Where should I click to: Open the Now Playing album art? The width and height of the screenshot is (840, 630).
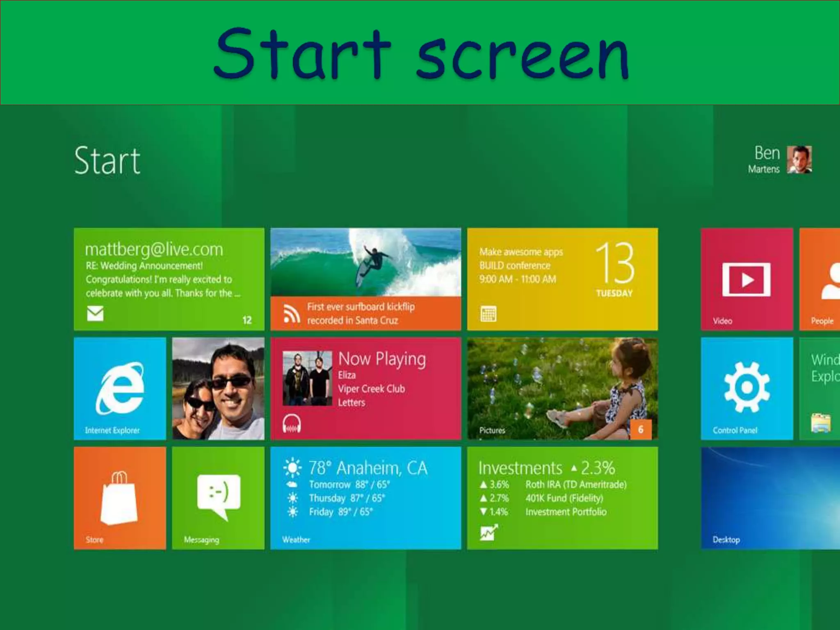coord(307,378)
